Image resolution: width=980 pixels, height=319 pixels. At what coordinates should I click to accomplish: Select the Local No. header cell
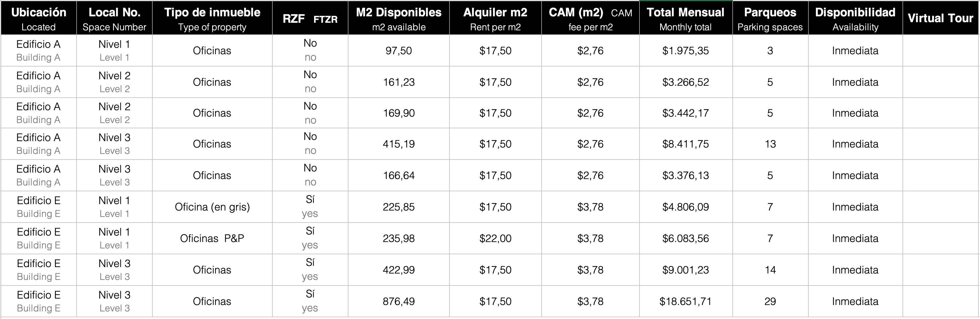[114, 18]
